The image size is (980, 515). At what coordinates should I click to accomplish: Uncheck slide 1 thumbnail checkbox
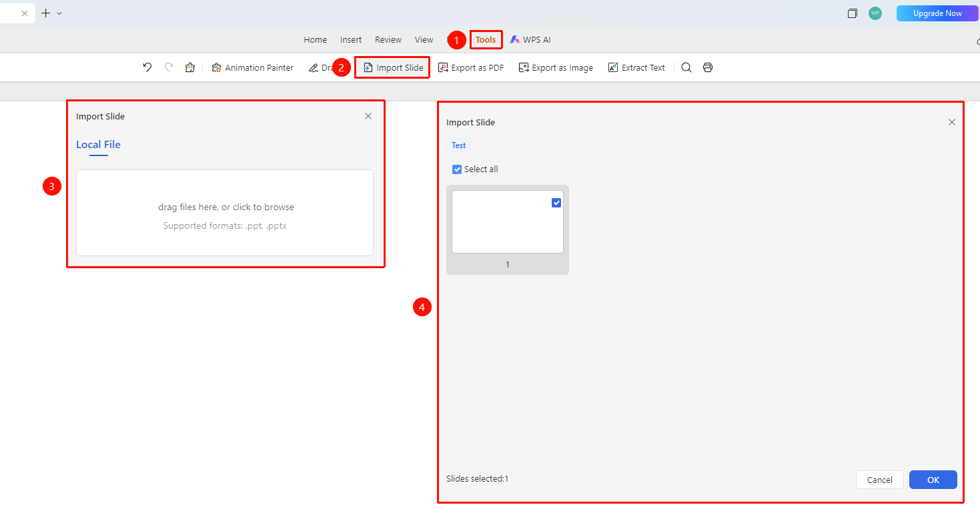(x=556, y=203)
